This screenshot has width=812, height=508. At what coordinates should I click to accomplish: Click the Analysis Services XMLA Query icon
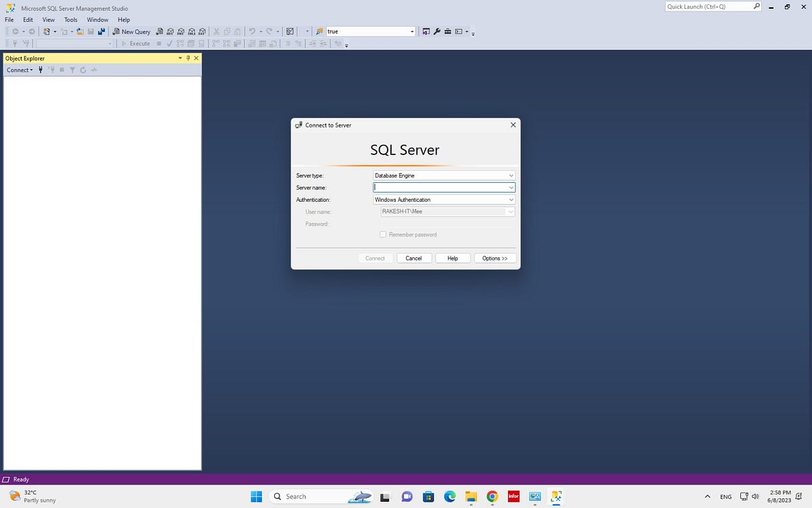coord(191,31)
